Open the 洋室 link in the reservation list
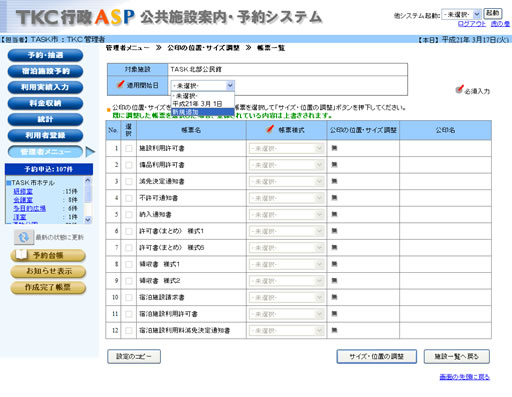Screen dimensions: 512x397 pos(19,217)
